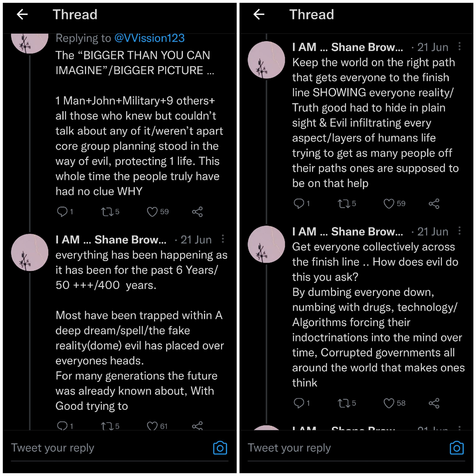Share the "Get everyone collectively across" tweet

click(x=434, y=403)
